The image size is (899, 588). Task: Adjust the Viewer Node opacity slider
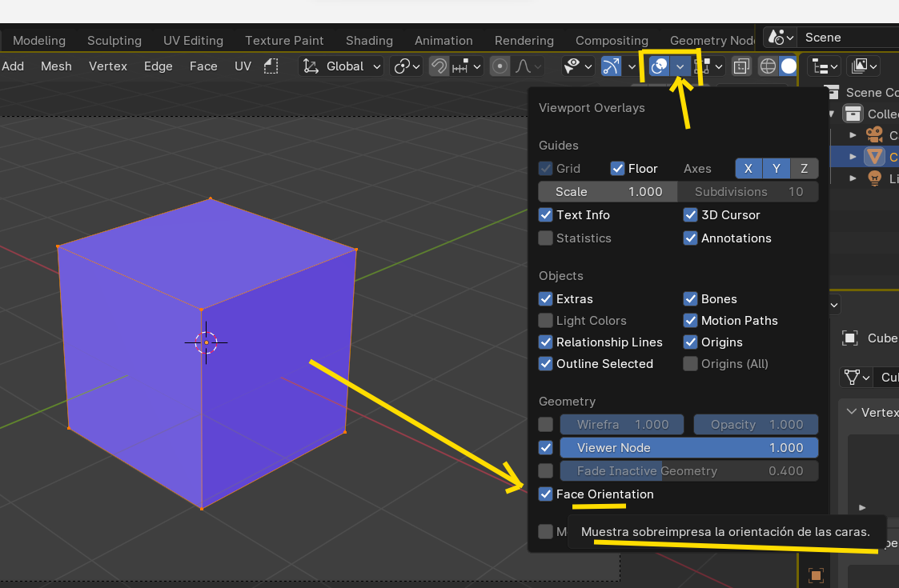click(x=688, y=447)
